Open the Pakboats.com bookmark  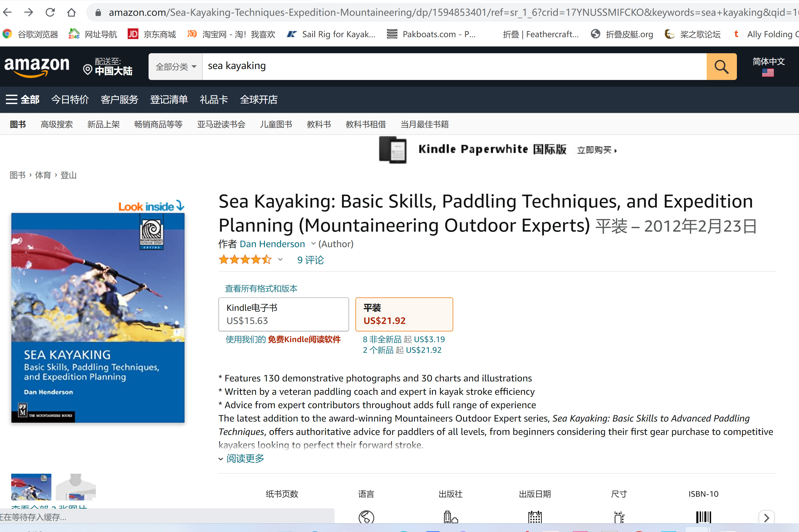[x=431, y=34]
